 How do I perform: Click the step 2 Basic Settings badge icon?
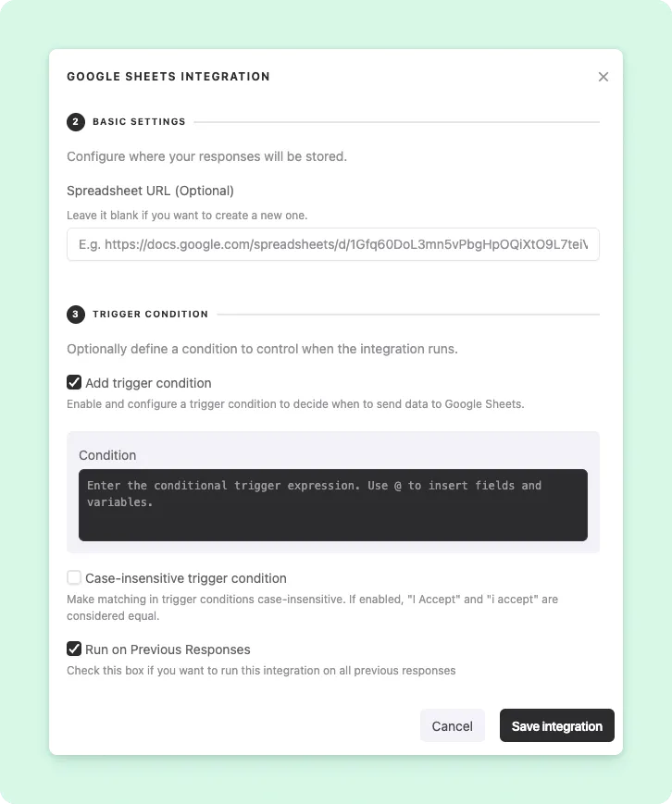pyautogui.click(x=75, y=121)
